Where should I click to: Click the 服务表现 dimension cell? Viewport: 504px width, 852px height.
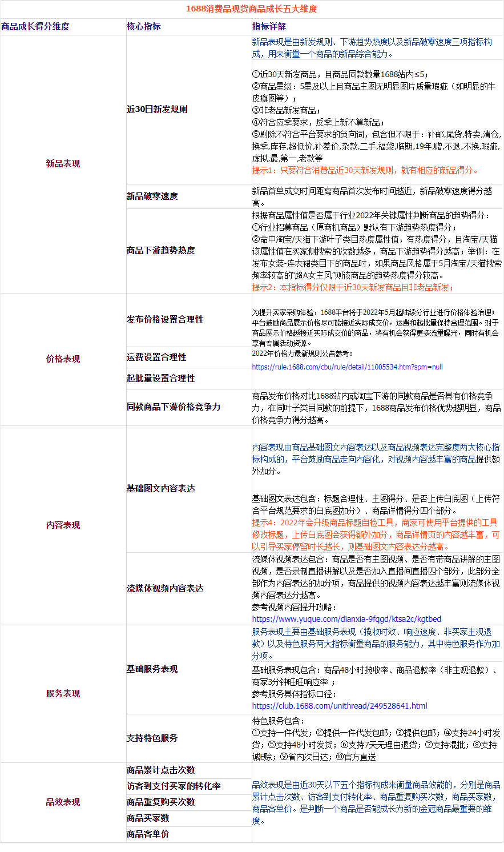coord(63,693)
